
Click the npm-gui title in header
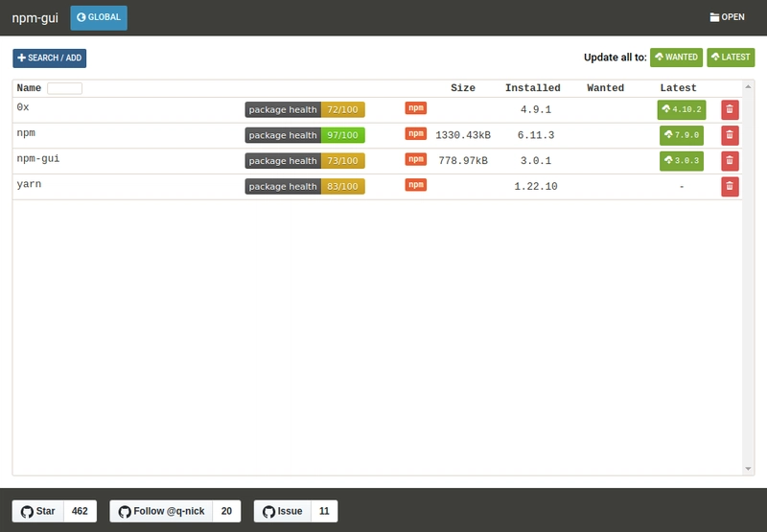pyautogui.click(x=35, y=18)
